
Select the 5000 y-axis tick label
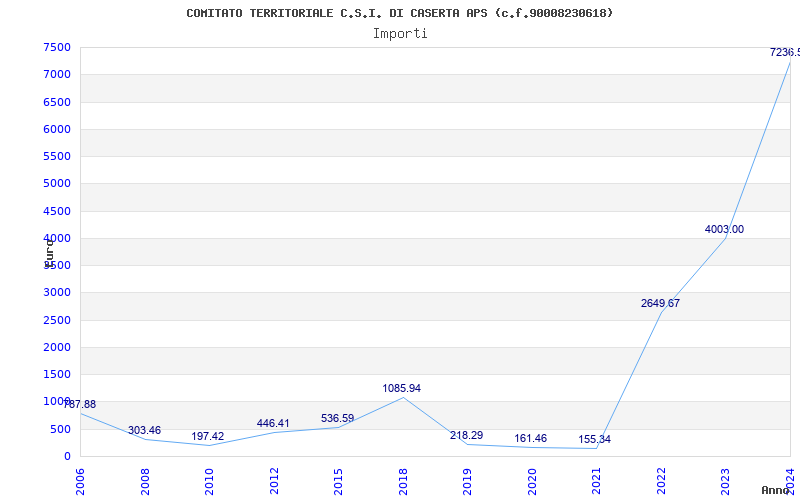tap(56, 184)
